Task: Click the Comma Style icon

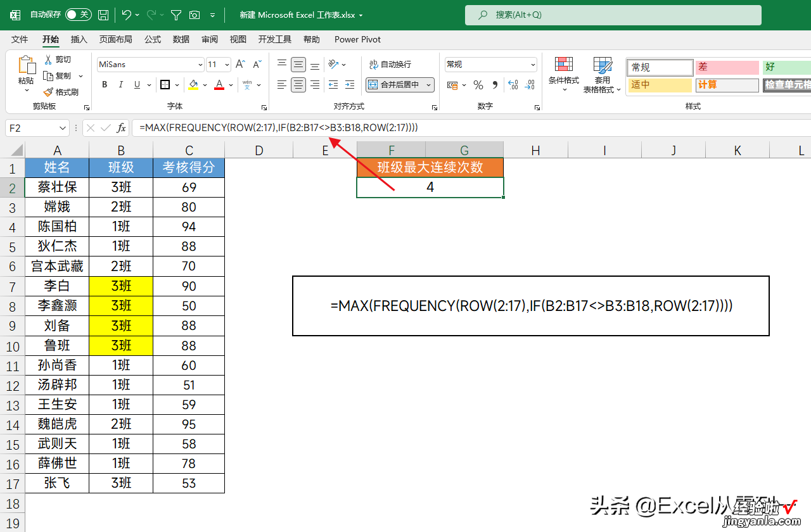Action: click(x=495, y=85)
